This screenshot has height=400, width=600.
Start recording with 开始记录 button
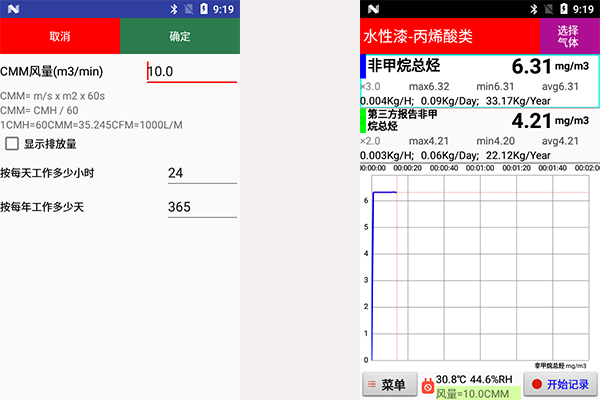tap(560, 385)
